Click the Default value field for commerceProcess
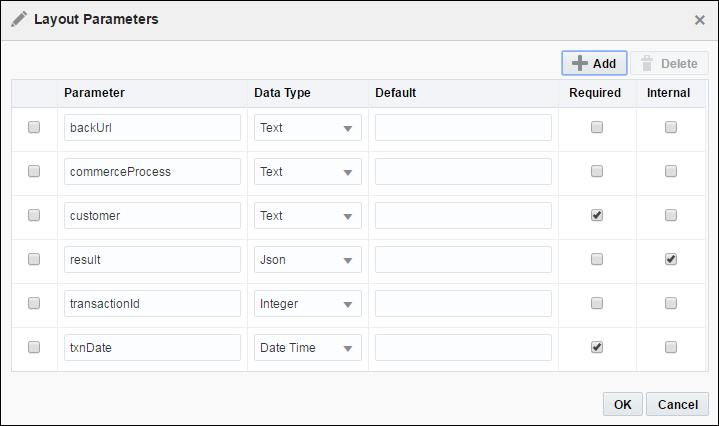The height and width of the screenshot is (426, 719). (x=463, y=172)
